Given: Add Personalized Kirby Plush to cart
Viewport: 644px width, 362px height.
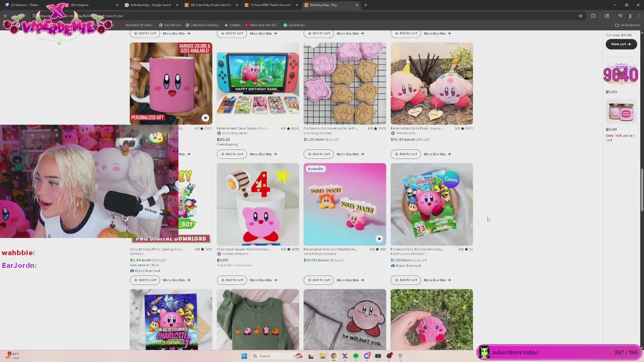Looking at the screenshot, I should (x=406, y=154).
